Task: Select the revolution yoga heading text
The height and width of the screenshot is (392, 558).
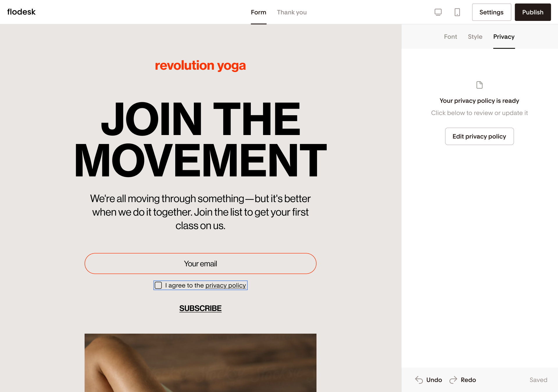Action: click(x=201, y=66)
